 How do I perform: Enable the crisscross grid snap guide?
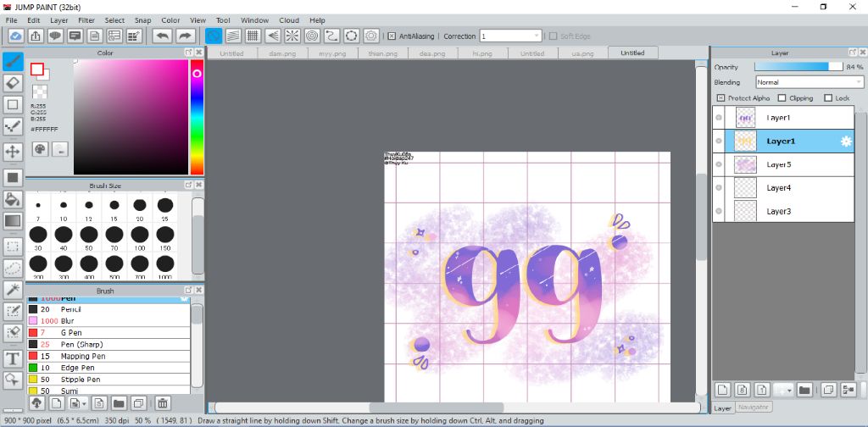253,36
